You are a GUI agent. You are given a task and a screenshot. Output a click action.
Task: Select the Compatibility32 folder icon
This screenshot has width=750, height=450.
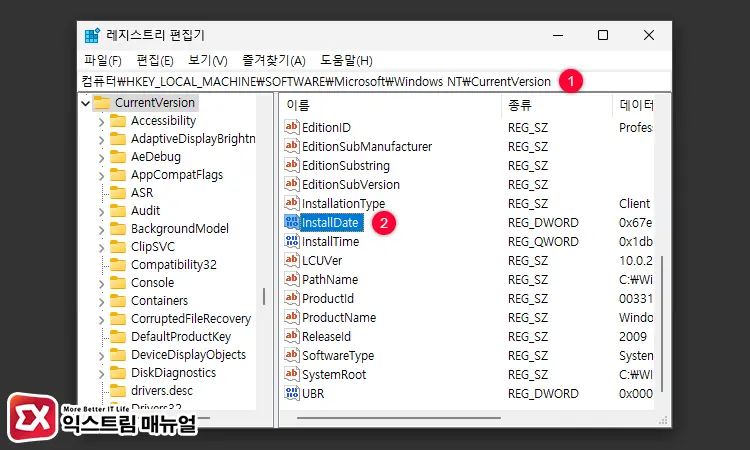click(x=118, y=264)
